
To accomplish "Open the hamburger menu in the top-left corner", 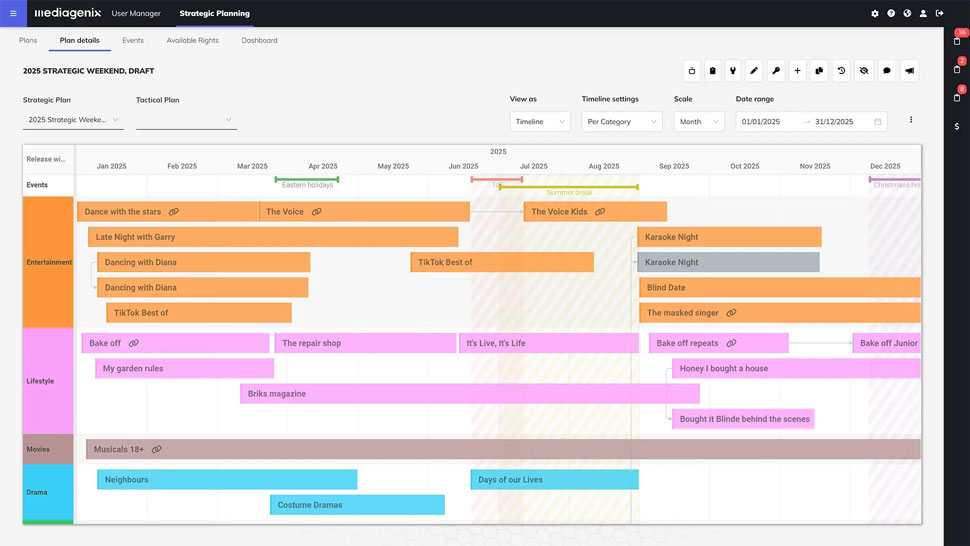I will (13, 13).
